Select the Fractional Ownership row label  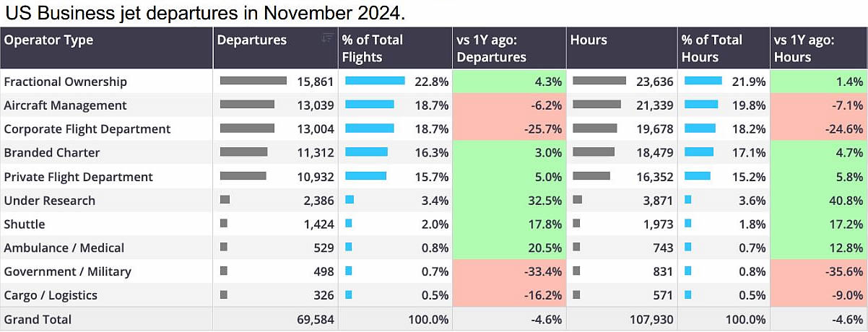[65, 82]
